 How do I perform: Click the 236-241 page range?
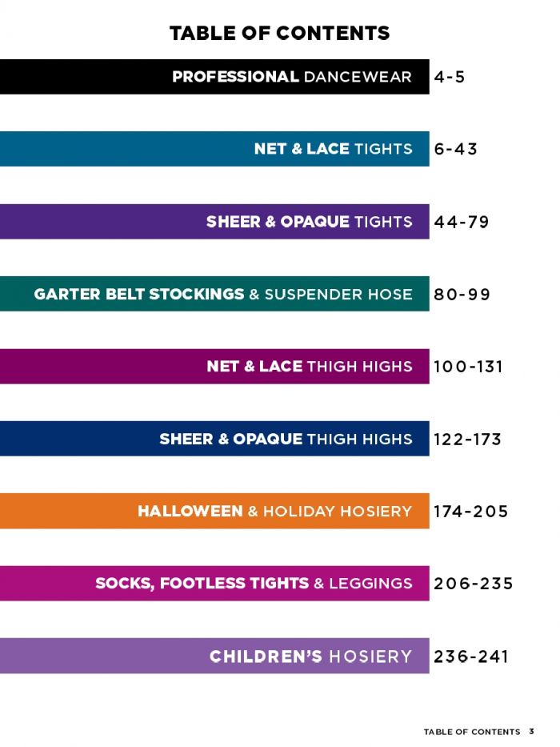[471, 657]
